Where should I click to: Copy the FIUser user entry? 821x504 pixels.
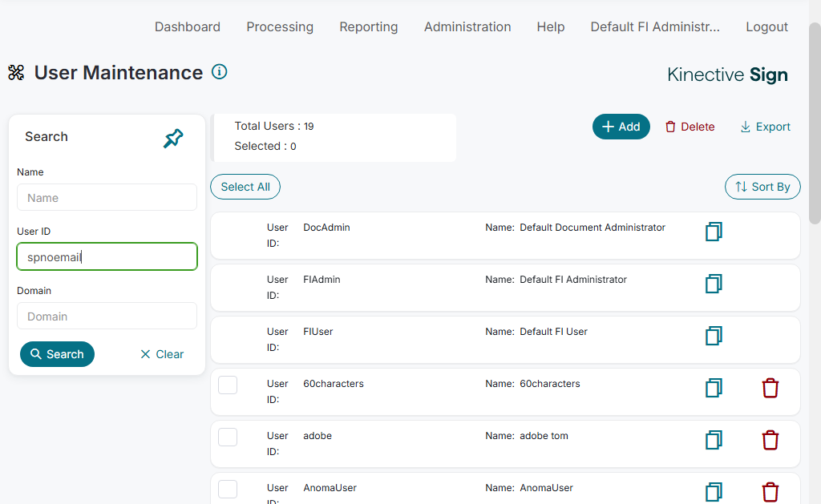click(714, 336)
